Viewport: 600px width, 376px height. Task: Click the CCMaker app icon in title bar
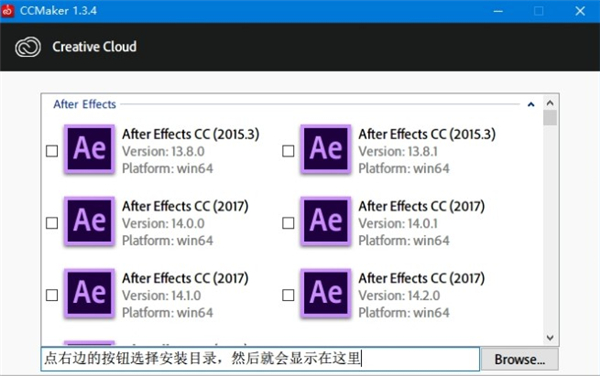(7, 11)
